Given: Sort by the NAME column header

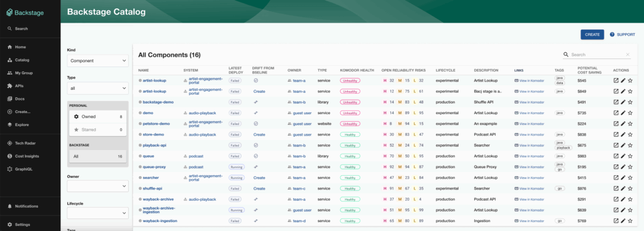Looking at the screenshot, I should pyautogui.click(x=143, y=70).
